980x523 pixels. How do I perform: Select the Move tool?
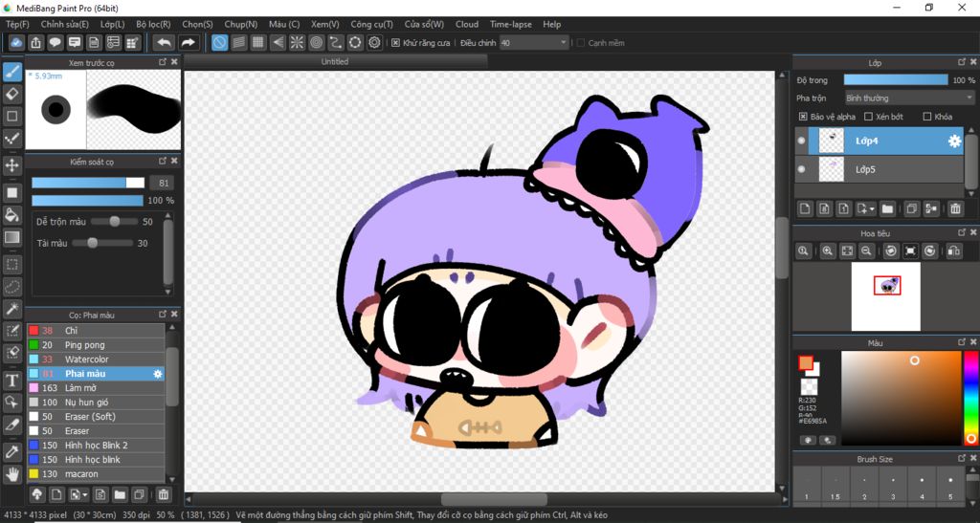[11, 165]
